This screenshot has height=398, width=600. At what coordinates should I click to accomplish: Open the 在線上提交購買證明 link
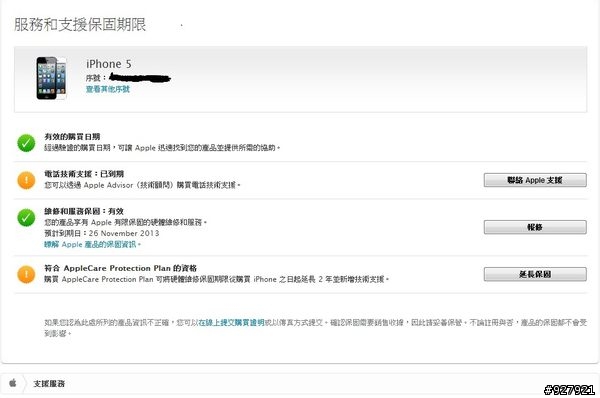pos(232,323)
